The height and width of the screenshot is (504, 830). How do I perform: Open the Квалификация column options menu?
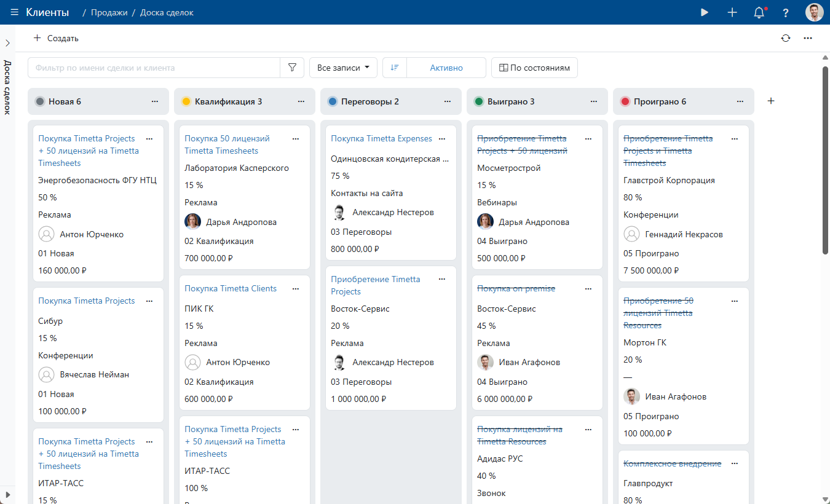click(301, 101)
